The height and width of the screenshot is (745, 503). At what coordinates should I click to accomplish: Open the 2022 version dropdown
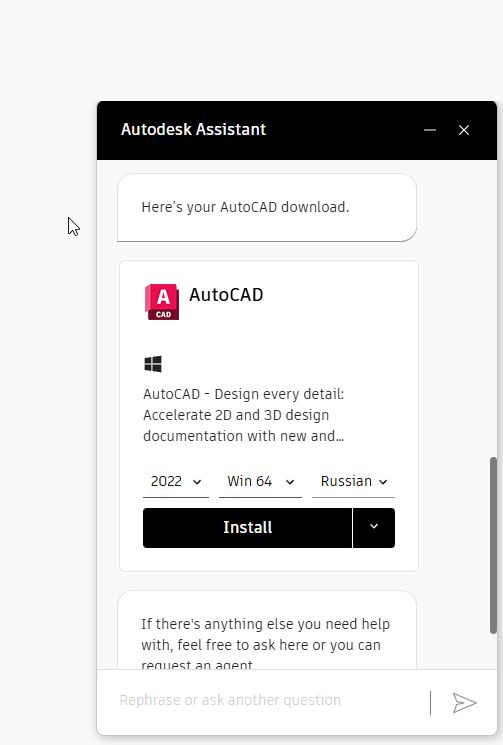[x=176, y=482]
